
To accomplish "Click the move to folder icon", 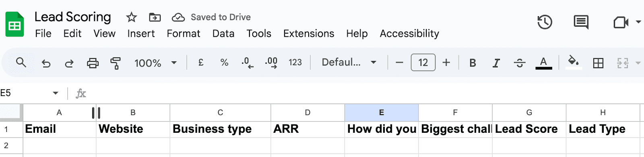I will click(x=155, y=17).
